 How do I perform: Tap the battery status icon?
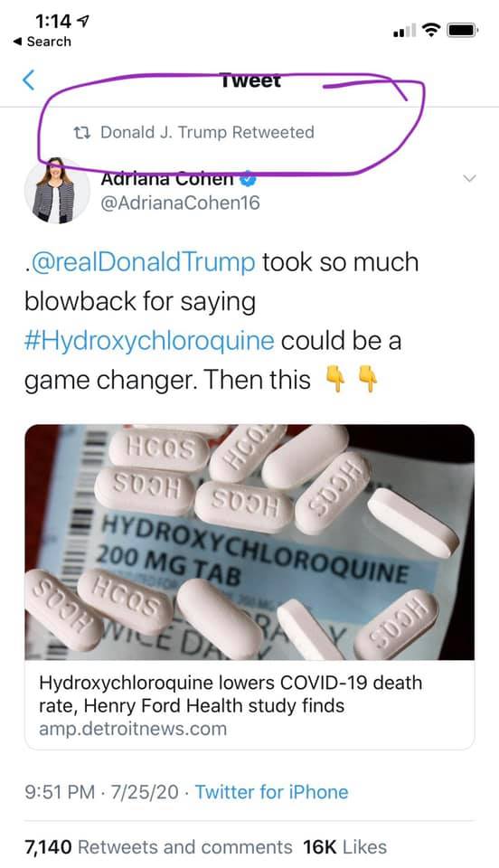click(x=463, y=30)
